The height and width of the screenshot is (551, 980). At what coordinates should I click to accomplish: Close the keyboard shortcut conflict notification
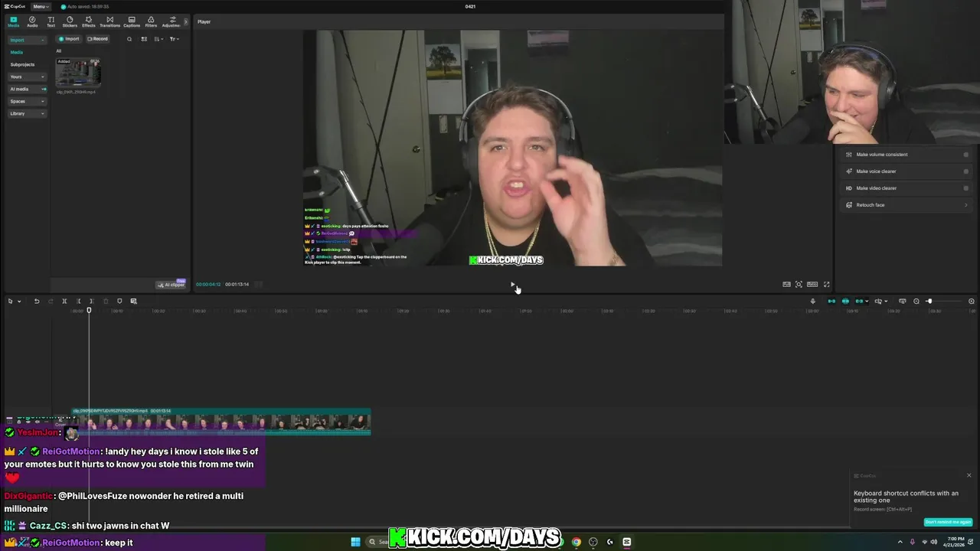click(969, 475)
